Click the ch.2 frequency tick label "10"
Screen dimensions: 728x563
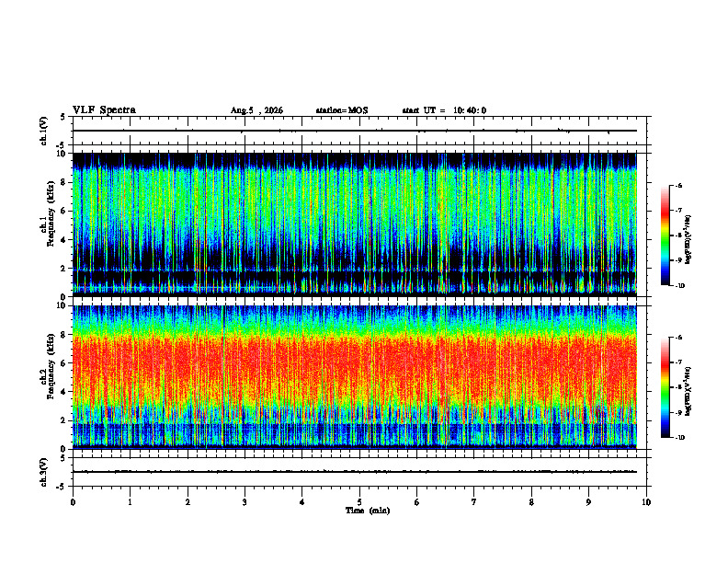62,305
